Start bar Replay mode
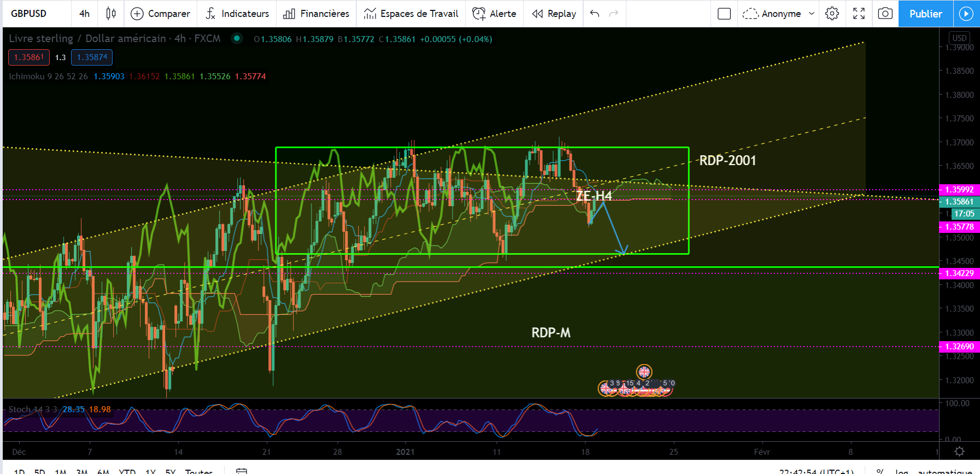The image size is (980, 474). click(x=554, y=14)
